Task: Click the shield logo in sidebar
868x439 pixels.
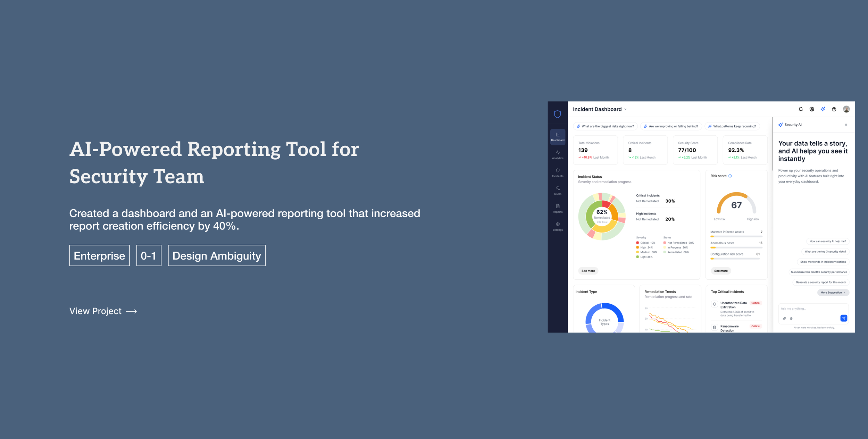Action: tap(557, 114)
